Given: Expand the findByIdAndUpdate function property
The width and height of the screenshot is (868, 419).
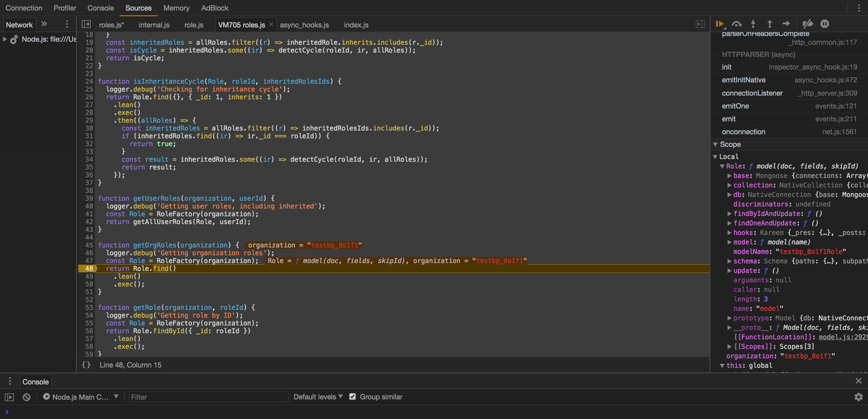Looking at the screenshot, I should pyautogui.click(x=729, y=214).
